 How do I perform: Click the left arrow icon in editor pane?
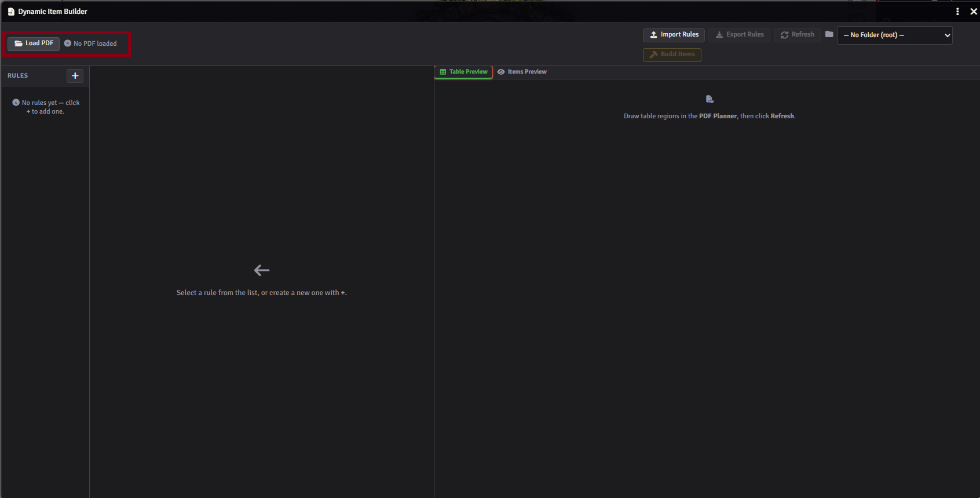pyautogui.click(x=262, y=270)
